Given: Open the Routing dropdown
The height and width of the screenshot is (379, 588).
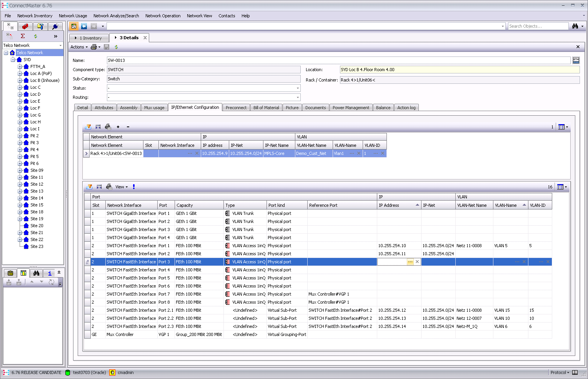Looking at the screenshot, I should point(298,97).
